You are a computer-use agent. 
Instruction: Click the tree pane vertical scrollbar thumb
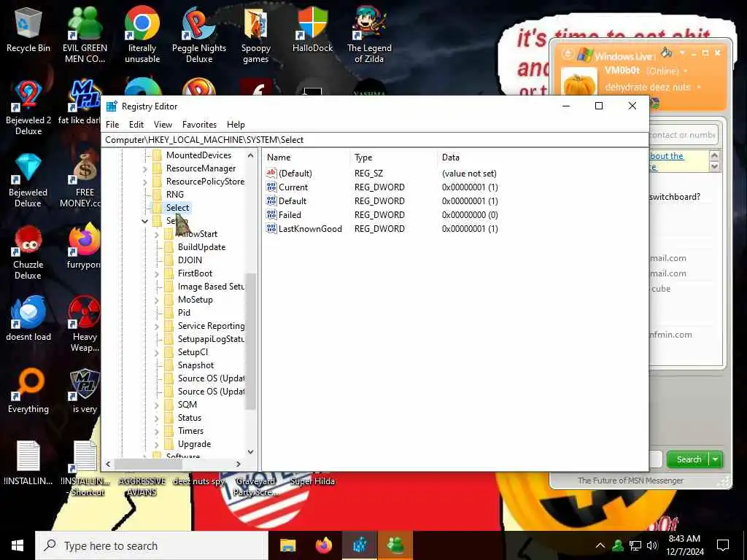click(x=251, y=341)
